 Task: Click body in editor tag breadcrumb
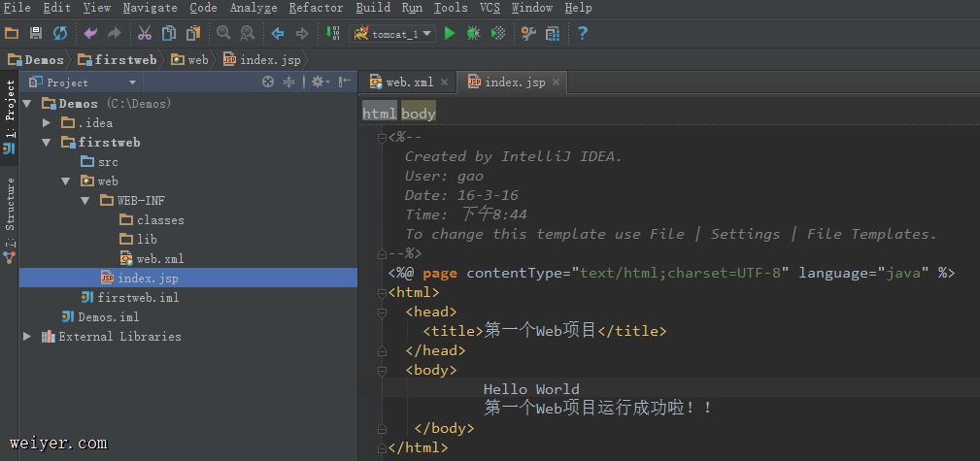[418, 113]
